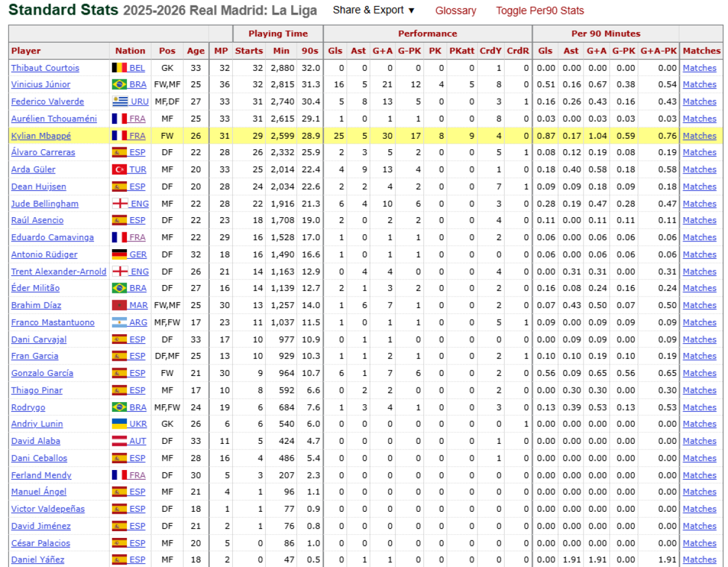Click ENG nation link for Bellingham
Screen dimensions: 728x567
140,204
